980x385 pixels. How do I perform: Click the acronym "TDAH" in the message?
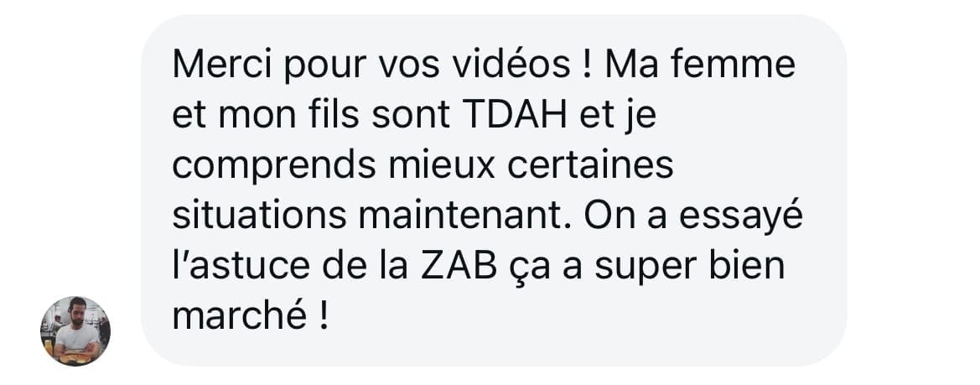[x=515, y=116]
